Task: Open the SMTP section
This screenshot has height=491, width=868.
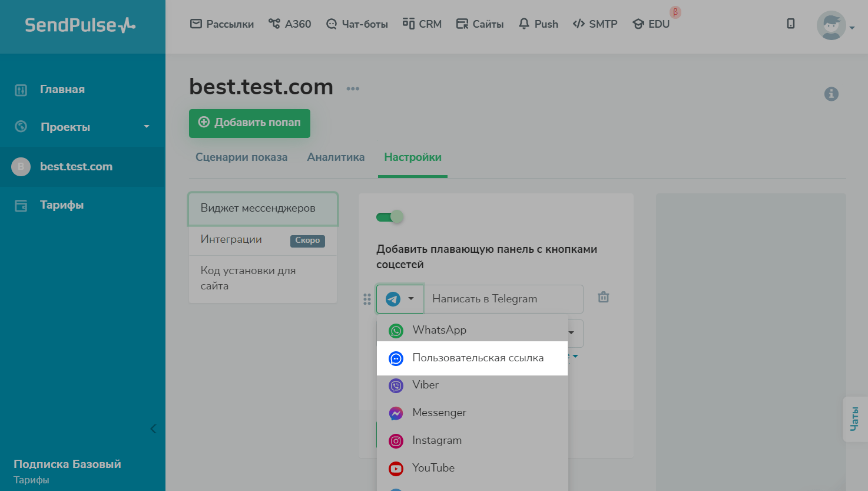Action: [595, 24]
